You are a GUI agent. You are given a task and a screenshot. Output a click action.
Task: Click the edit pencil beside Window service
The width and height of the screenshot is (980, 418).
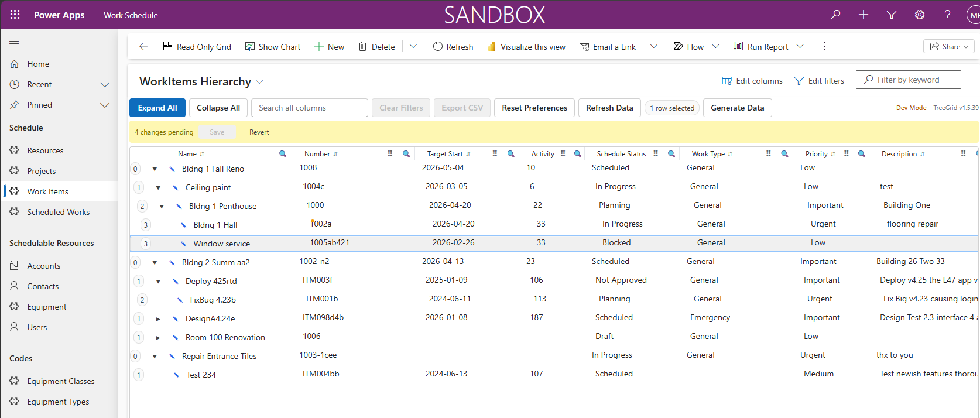[183, 244]
